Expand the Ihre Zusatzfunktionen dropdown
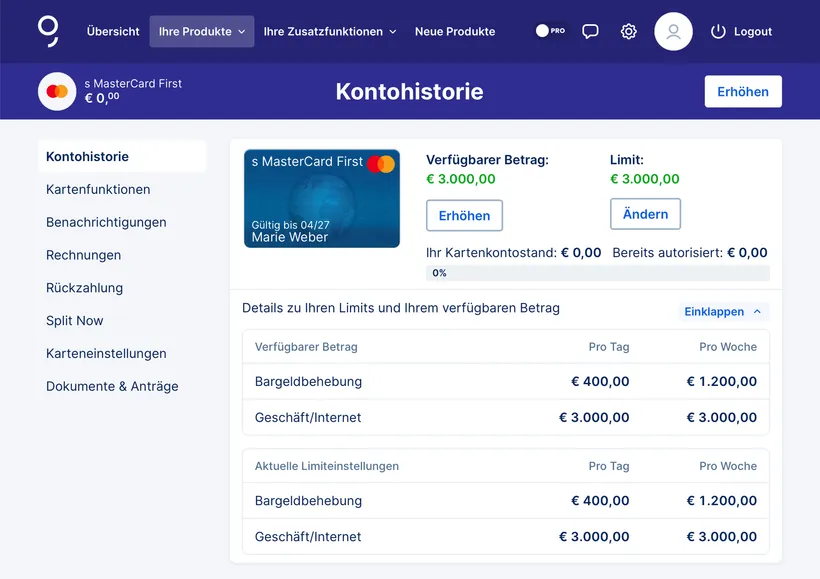 coord(330,31)
